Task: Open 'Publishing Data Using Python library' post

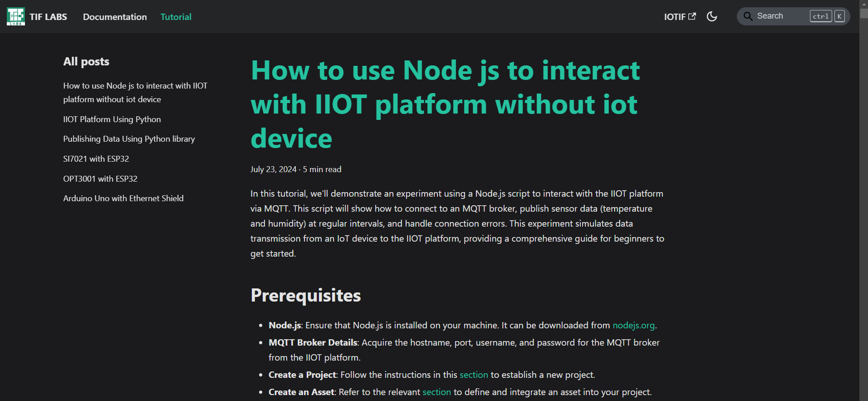Action: click(129, 139)
